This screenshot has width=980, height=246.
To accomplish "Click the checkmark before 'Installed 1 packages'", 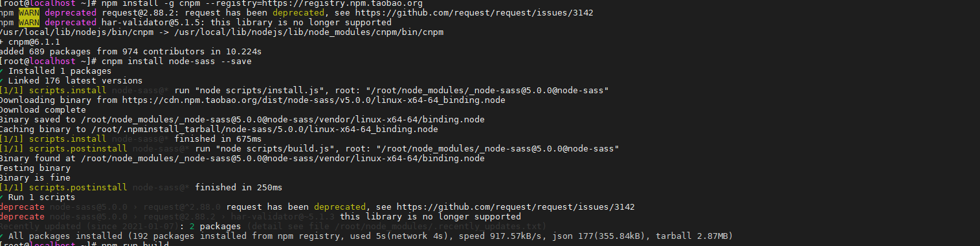I will point(2,71).
